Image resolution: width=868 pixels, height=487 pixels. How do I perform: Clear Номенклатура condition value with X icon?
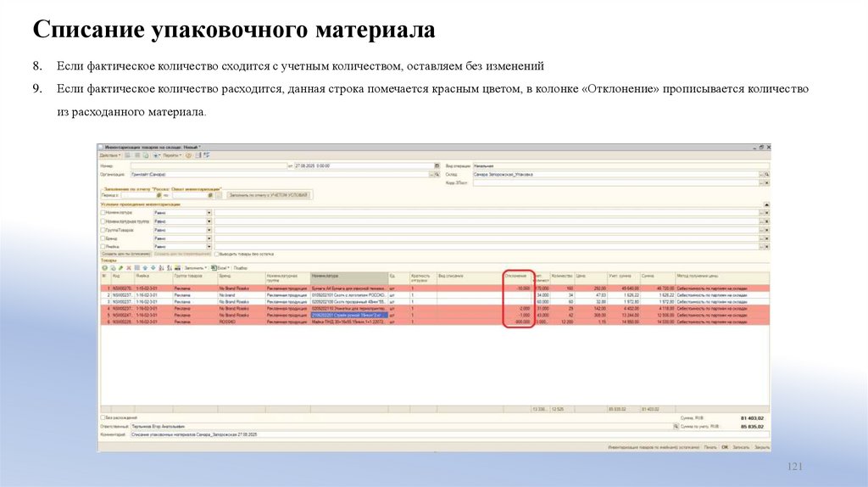[766, 213]
